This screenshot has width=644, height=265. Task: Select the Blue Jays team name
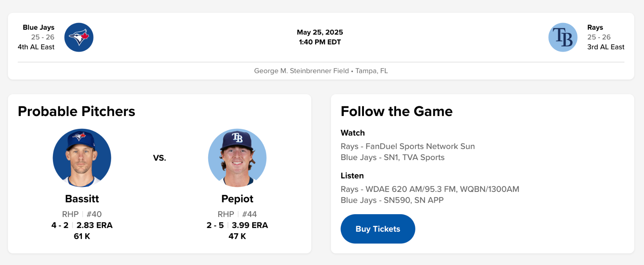(x=39, y=28)
